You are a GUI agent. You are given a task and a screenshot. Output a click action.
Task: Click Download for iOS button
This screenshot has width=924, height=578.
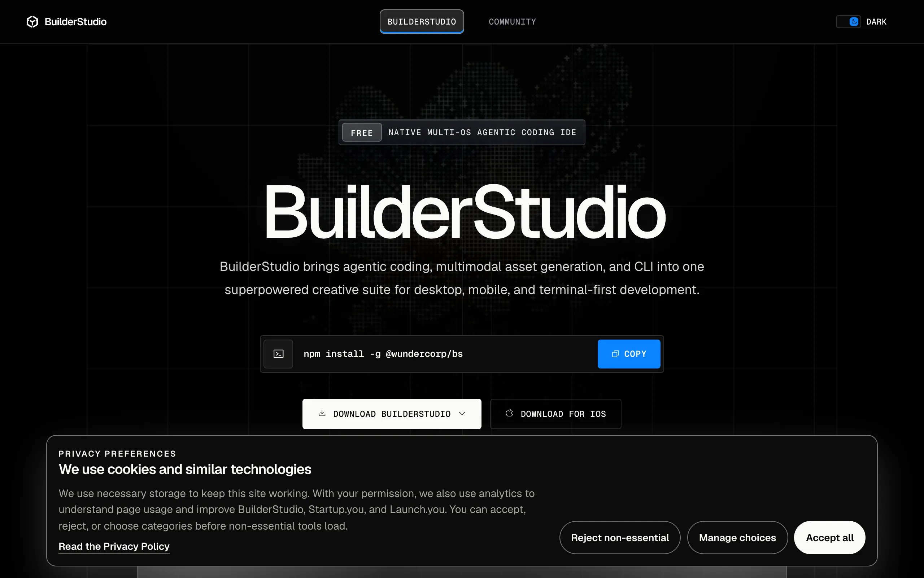point(555,414)
